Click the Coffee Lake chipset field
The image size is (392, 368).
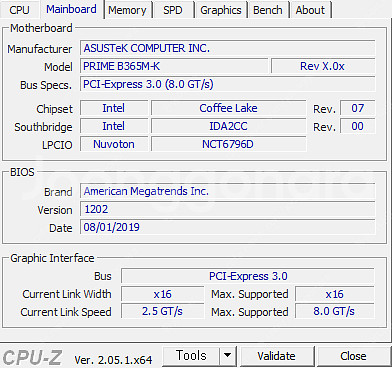228,108
